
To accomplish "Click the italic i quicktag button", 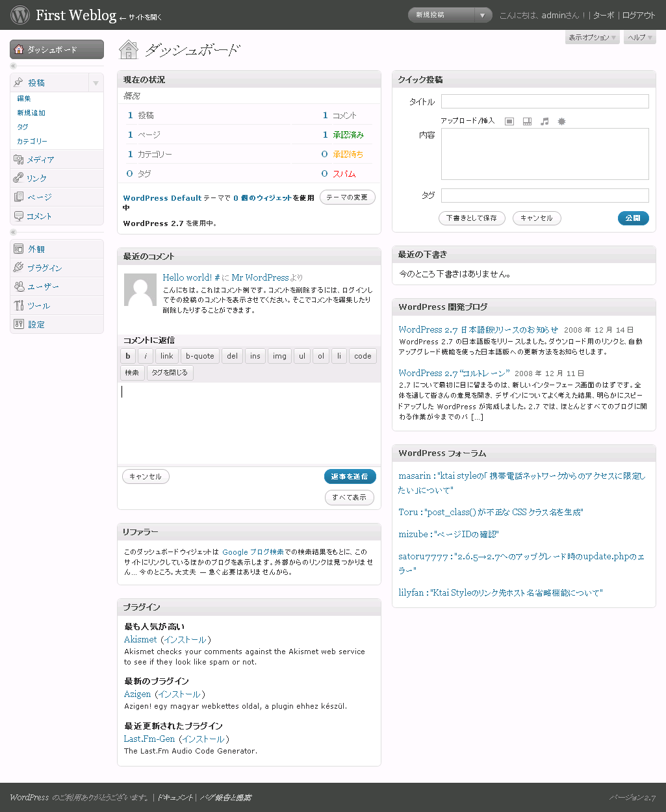I will [146, 356].
